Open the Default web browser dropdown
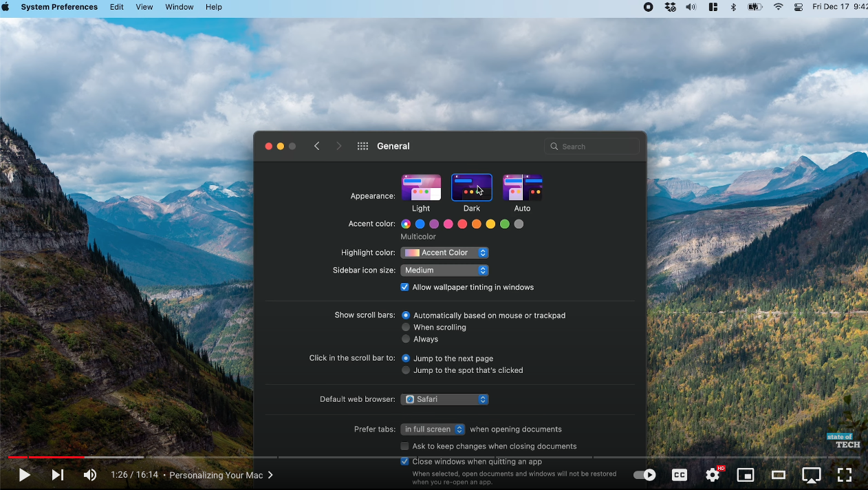Screen dimensions: 868x490 click(x=444, y=399)
